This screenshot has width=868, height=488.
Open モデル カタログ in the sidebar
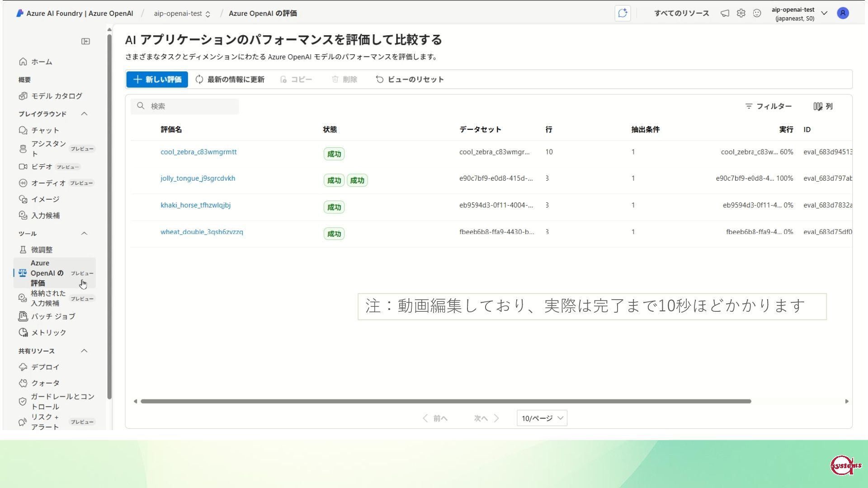click(x=51, y=96)
